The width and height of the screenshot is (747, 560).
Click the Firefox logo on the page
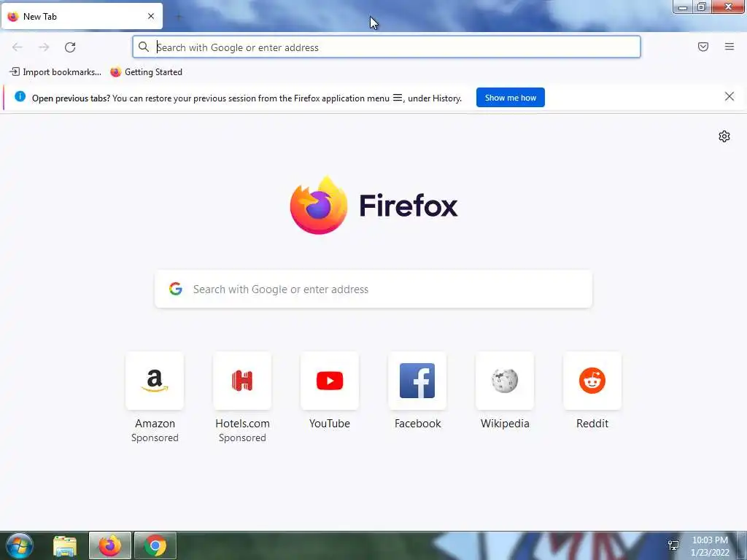click(318, 205)
